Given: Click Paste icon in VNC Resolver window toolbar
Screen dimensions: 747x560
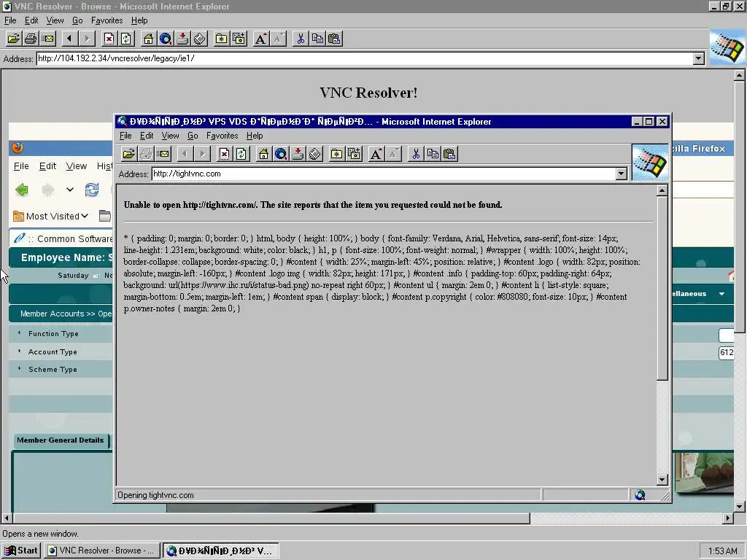Looking at the screenshot, I should coord(334,39).
